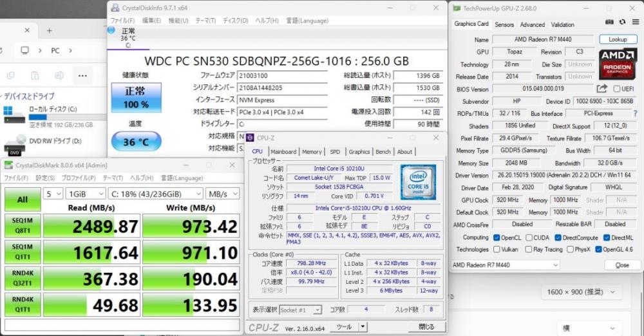Click the CrystalDiskMark title bar app icon
The height and width of the screenshot is (336, 644).
pos(8,165)
